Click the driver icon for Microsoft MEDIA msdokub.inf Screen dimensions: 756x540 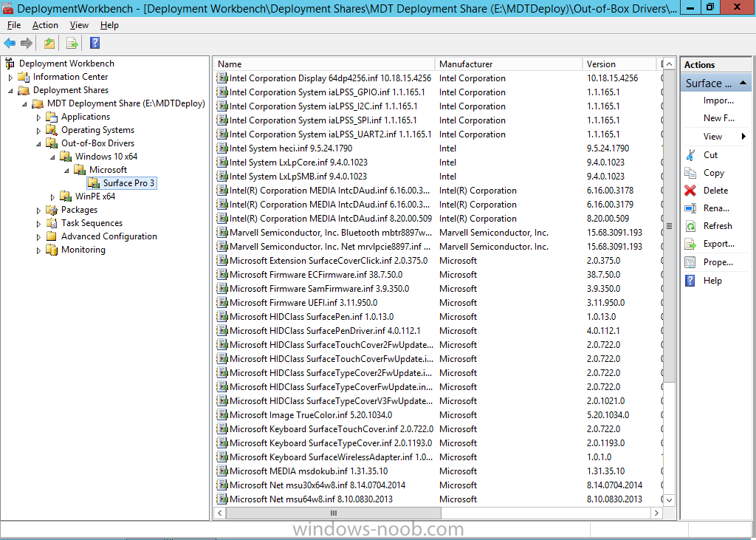coord(222,471)
